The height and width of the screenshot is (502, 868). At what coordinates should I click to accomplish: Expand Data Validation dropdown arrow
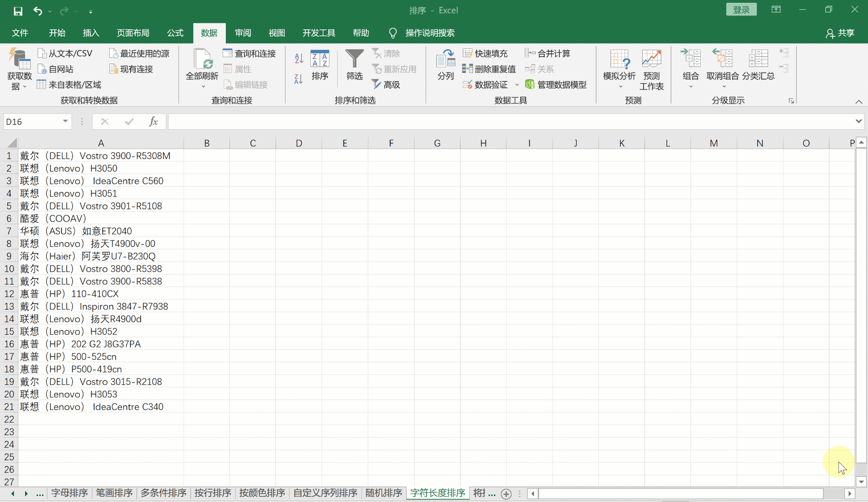pyautogui.click(x=517, y=85)
